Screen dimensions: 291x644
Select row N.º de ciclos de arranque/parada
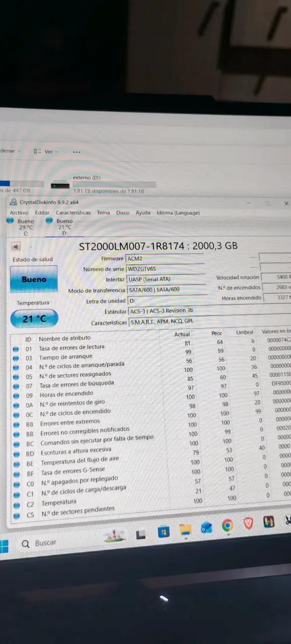[x=151, y=364]
